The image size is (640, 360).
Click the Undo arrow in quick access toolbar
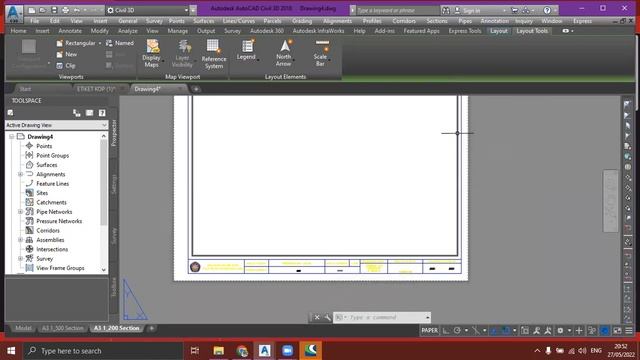pos(76,10)
